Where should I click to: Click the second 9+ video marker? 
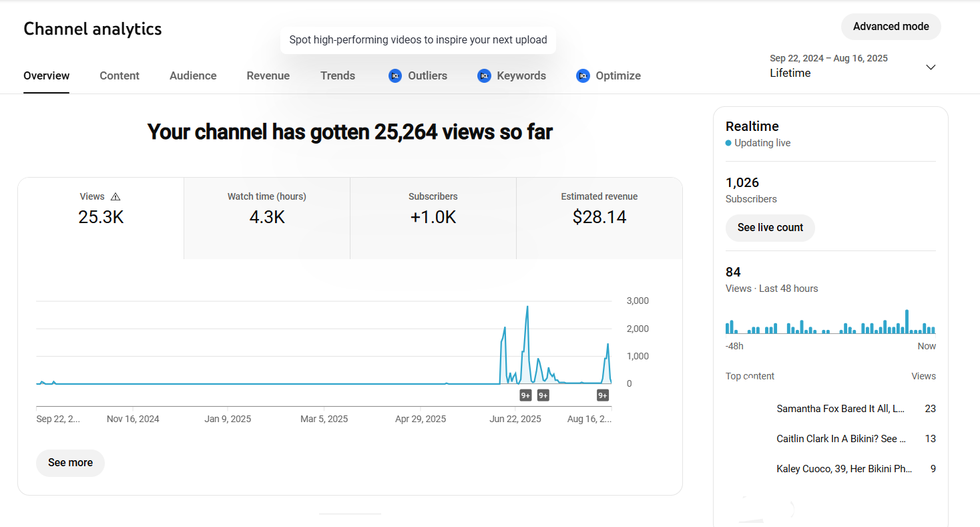point(543,395)
